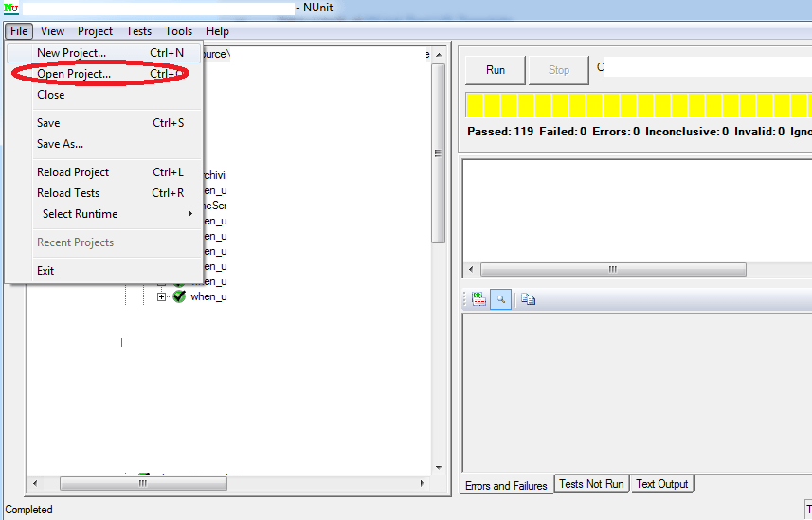Open the Help menu
The height and width of the screenshot is (520, 812).
click(217, 31)
